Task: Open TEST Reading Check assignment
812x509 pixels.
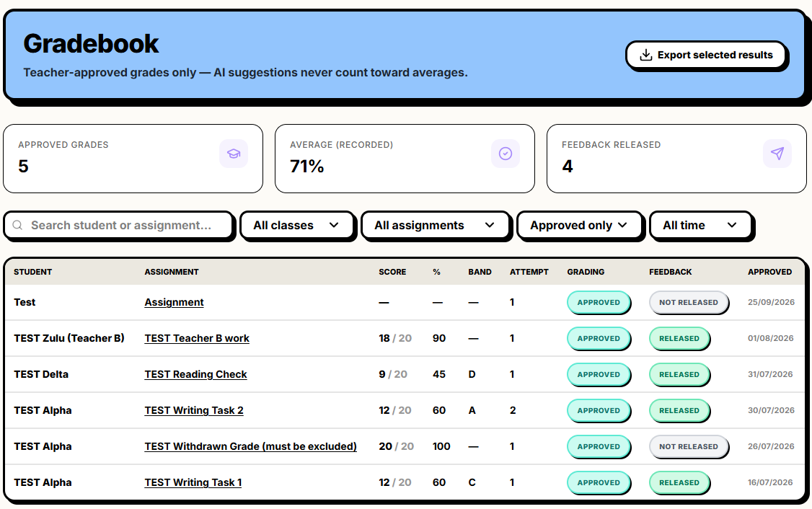Action: [x=195, y=374]
